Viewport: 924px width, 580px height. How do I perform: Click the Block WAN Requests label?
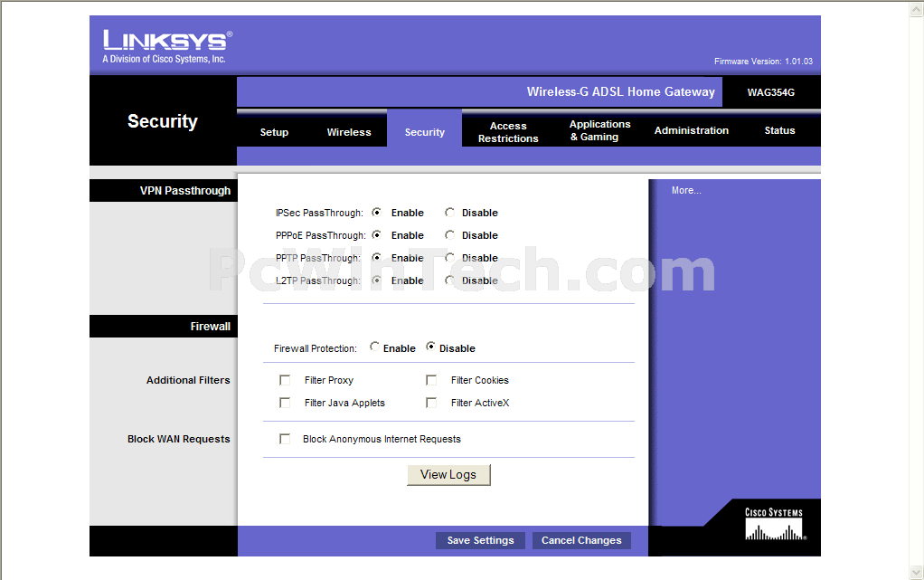[178, 439]
